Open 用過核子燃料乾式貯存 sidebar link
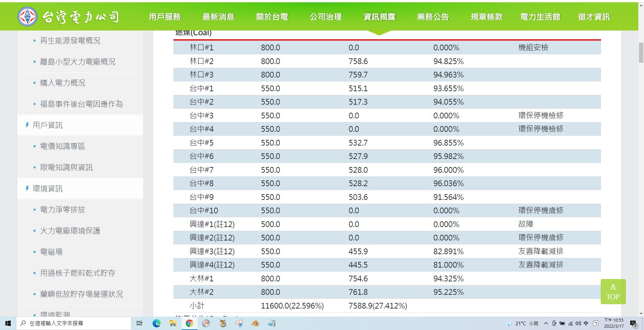This screenshot has width=644, height=330. 77,273
